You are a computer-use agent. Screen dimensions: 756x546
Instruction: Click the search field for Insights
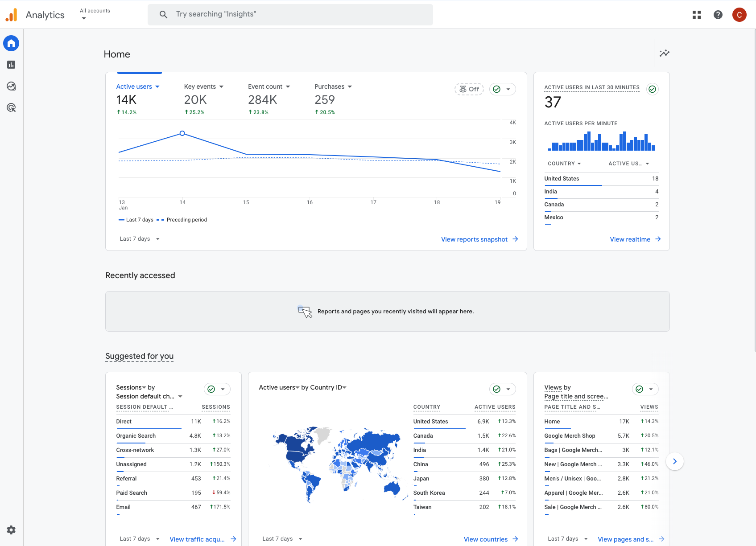[290, 14]
